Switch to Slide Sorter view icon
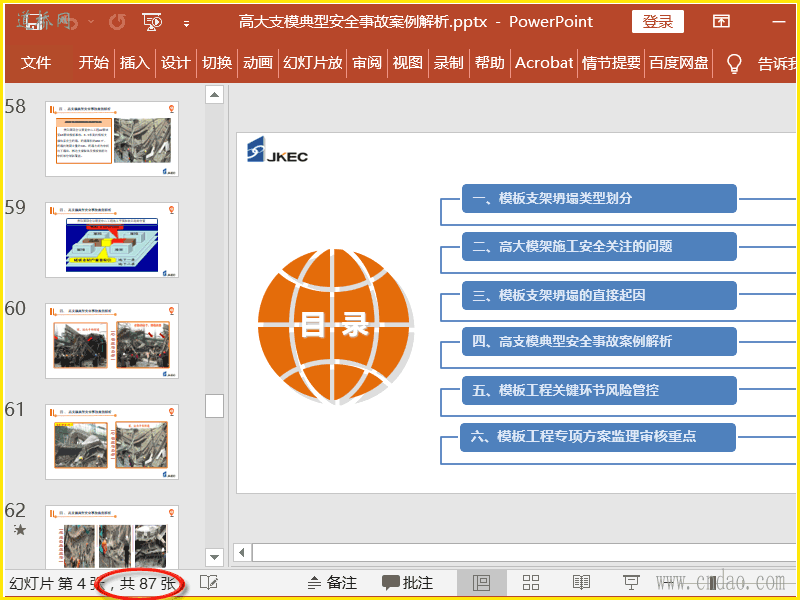 531,583
